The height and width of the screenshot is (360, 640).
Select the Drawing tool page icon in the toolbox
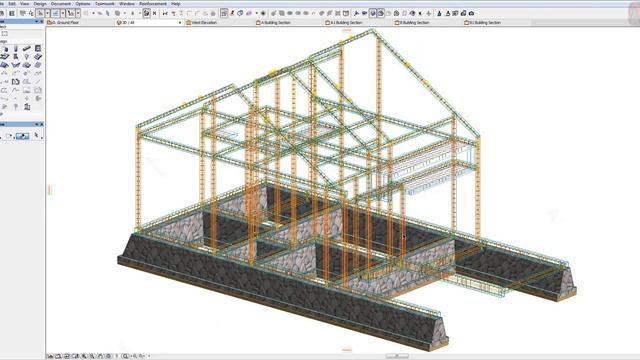click(16, 82)
